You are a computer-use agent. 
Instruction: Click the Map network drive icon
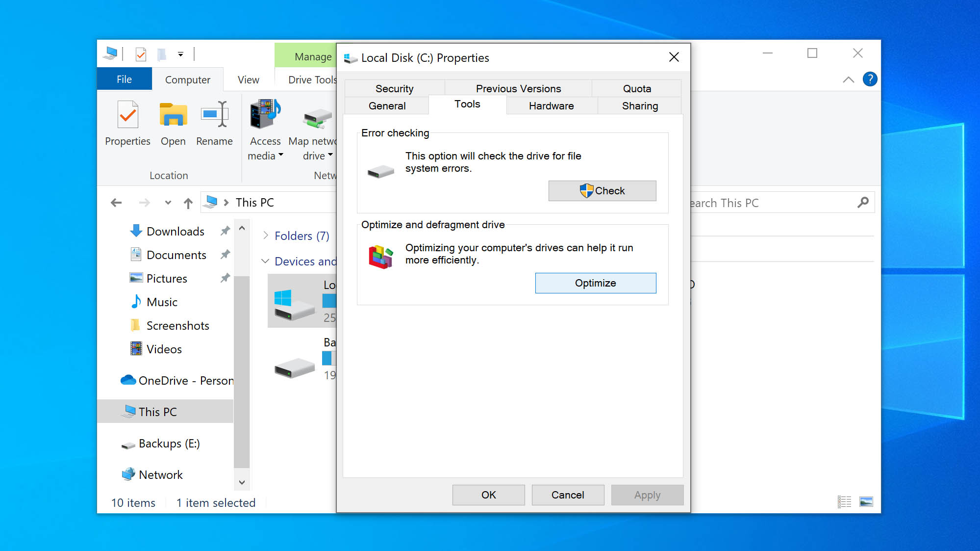316,118
